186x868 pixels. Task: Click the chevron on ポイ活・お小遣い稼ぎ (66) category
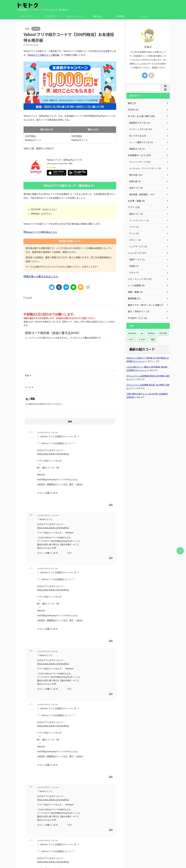(167, 116)
